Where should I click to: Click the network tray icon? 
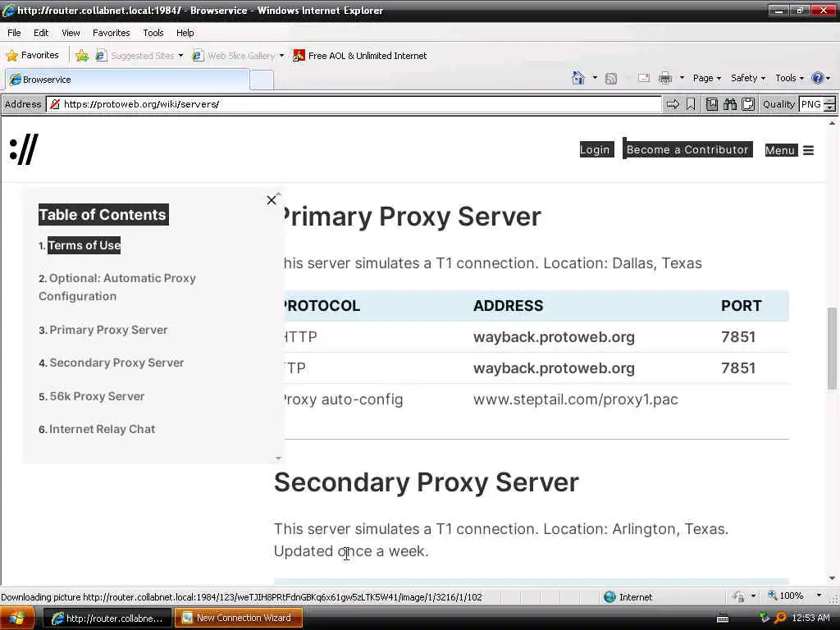[x=765, y=618]
